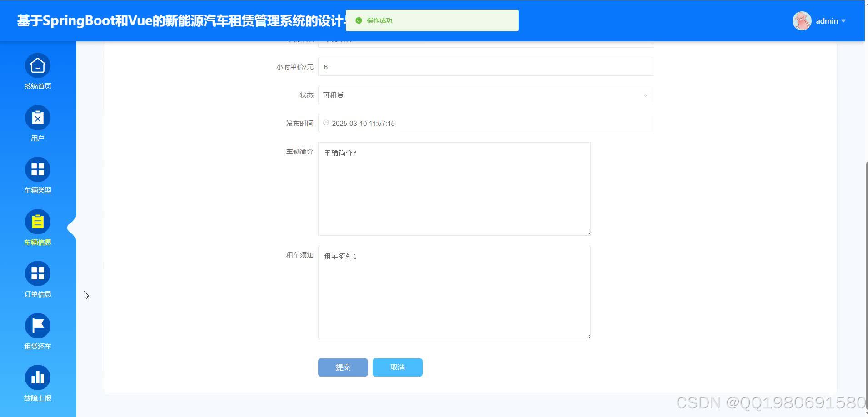Expand the admin account dropdown arrow

844,21
